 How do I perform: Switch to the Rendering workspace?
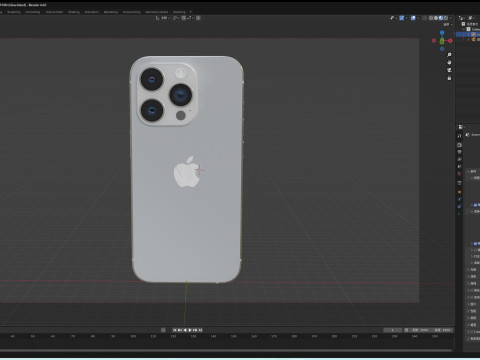click(111, 12)
